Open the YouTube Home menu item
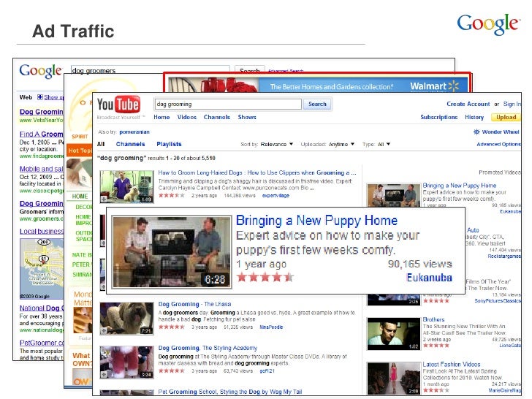This screenshot has height=399, width=532. [x=161, y=117]
